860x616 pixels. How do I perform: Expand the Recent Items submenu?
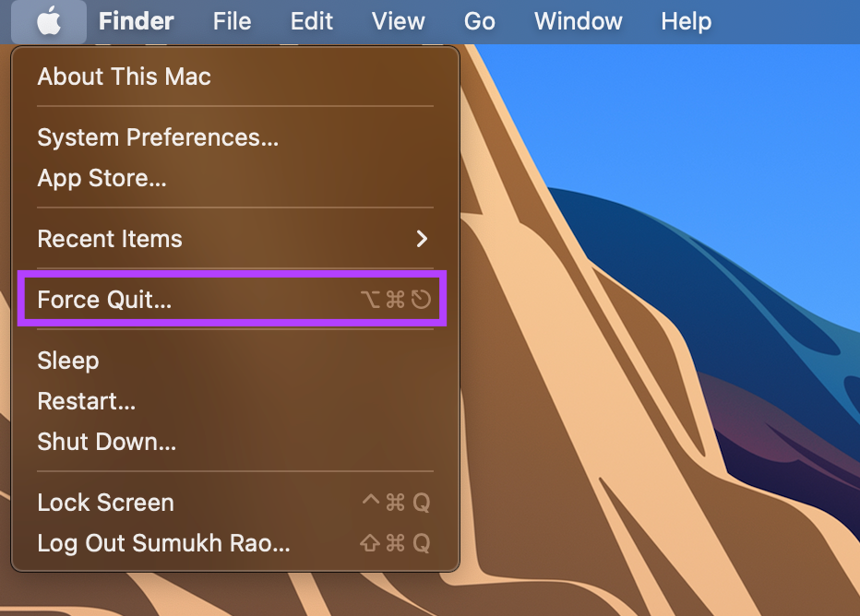235,239
